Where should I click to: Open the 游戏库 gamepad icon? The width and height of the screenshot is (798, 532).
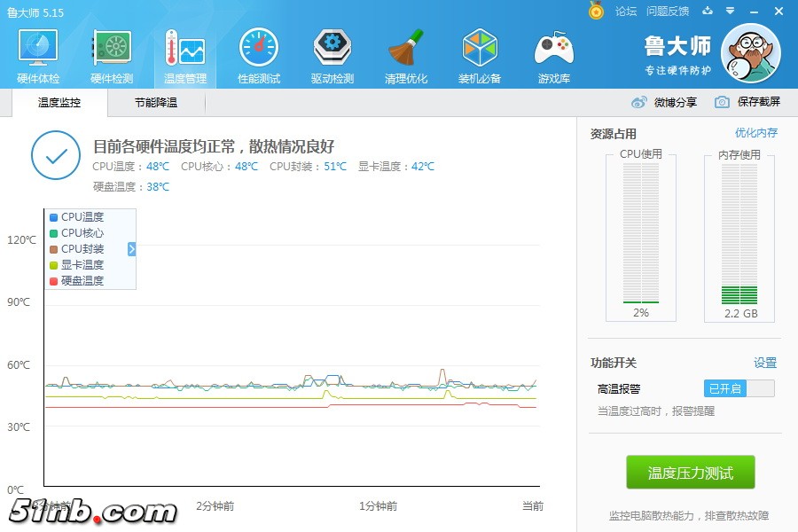(x=554, y=55)
